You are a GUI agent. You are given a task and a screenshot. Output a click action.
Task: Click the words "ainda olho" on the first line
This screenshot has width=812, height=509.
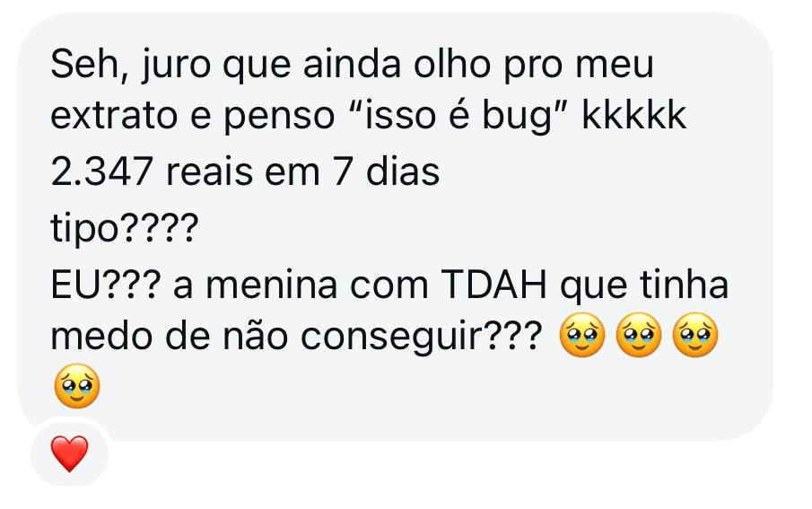point(397,65)
